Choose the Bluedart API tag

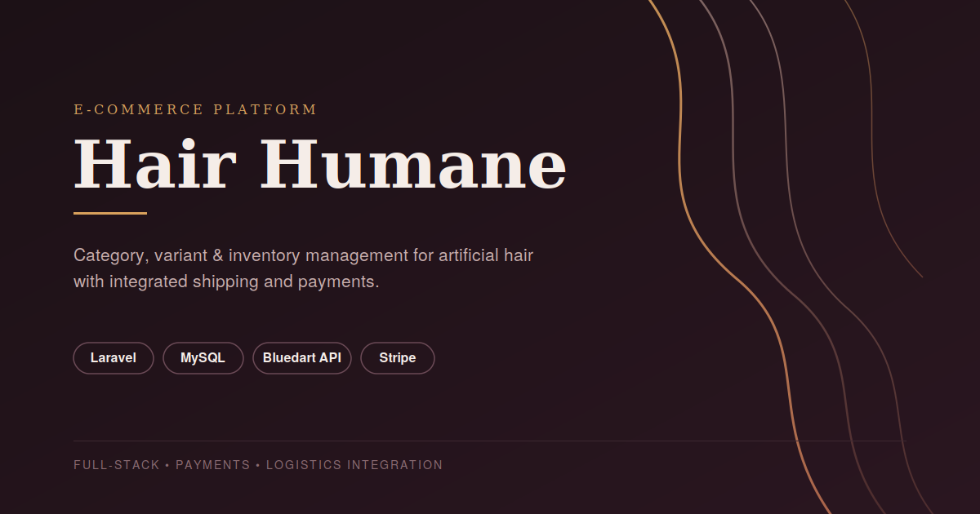(x=302, y=358)
